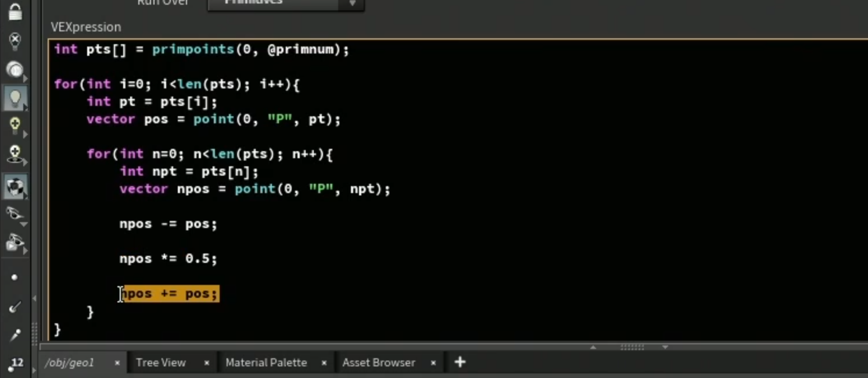Click the lighting with shadows icon
This screenshot has height=378, width=868.
point(15,155)
